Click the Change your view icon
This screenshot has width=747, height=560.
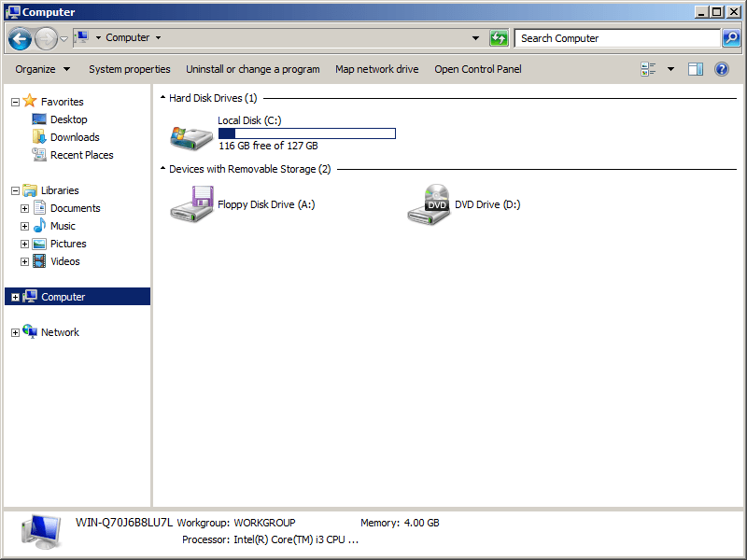coord(649,69)
